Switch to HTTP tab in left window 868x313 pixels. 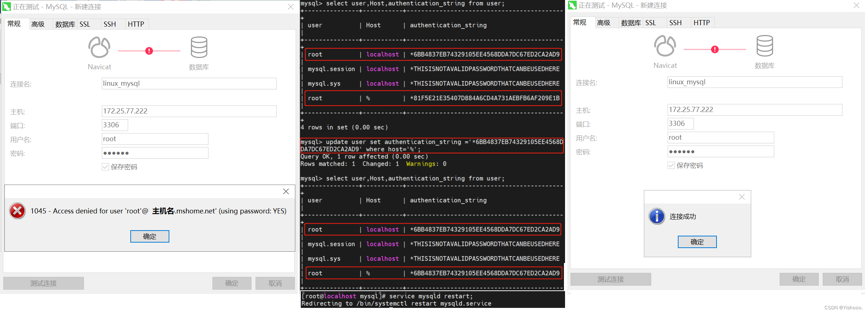point(136,24)
